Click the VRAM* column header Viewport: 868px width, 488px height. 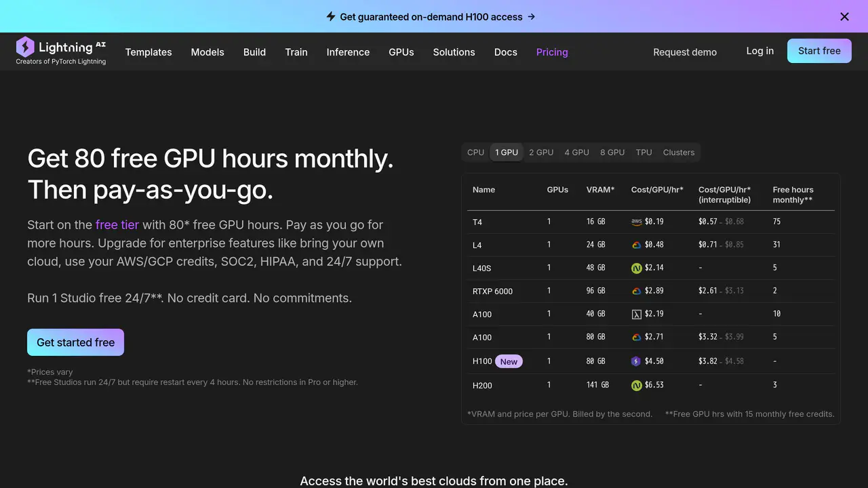point(600,190)
